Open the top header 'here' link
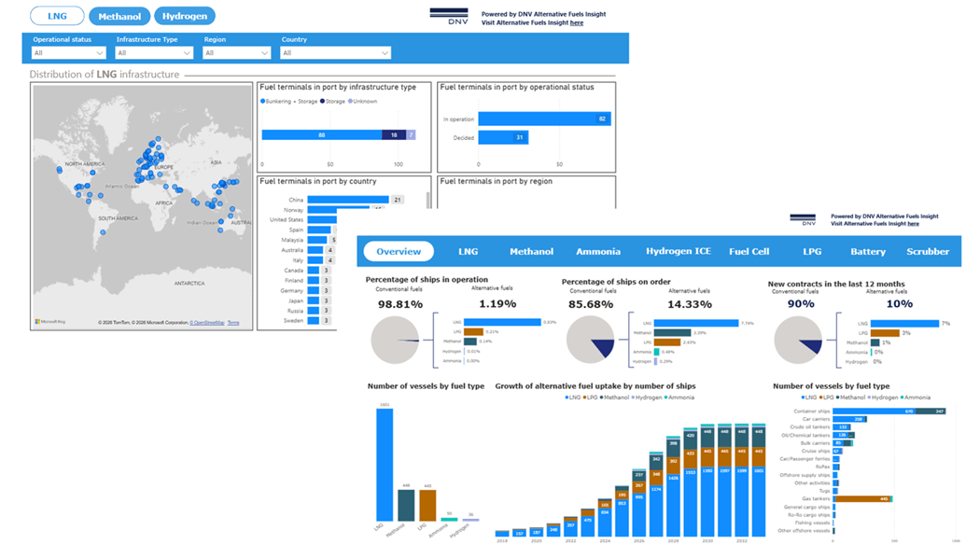This screenshot has width=980, height=544. (x=576, y=23)
